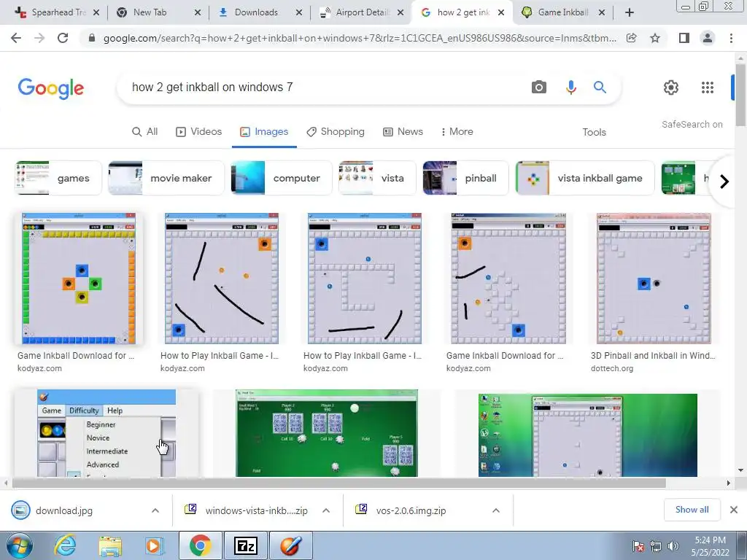Viewport: 747px width, 560px height.
Task: Open the Vista desktop Inkball thumbnail
Action: coord(588,435)
